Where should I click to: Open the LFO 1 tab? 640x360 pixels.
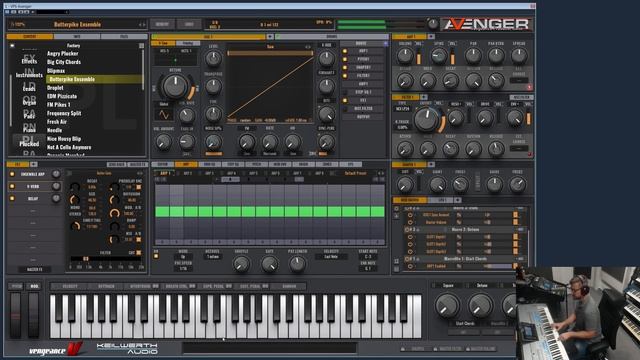pos(442,200)
